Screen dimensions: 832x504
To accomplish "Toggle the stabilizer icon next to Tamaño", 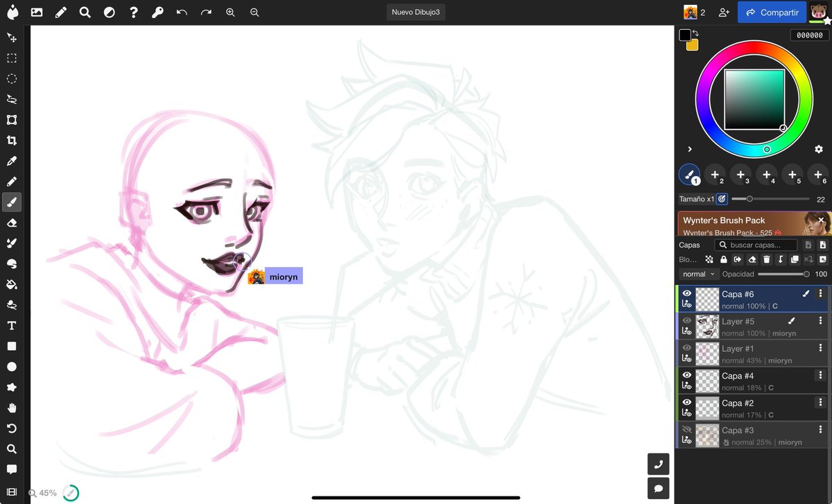I will pyautogui.click(x=721, y=199).
